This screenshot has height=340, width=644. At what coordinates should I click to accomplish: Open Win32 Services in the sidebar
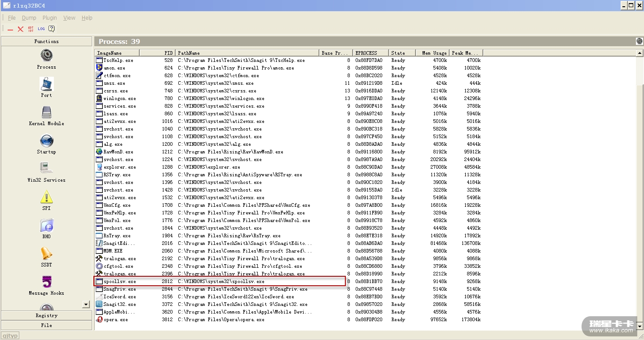tap(47, 169)
